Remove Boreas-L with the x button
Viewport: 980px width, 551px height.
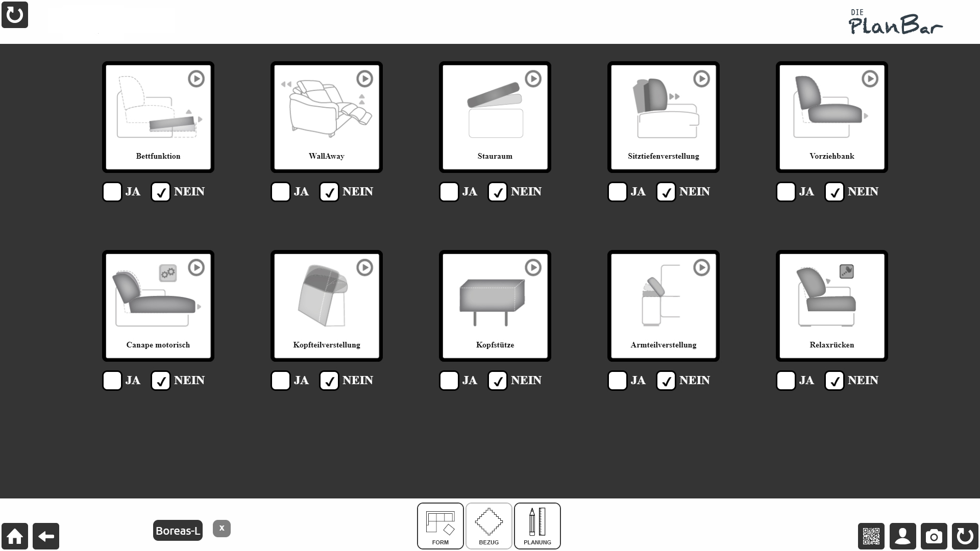(222, 529)
